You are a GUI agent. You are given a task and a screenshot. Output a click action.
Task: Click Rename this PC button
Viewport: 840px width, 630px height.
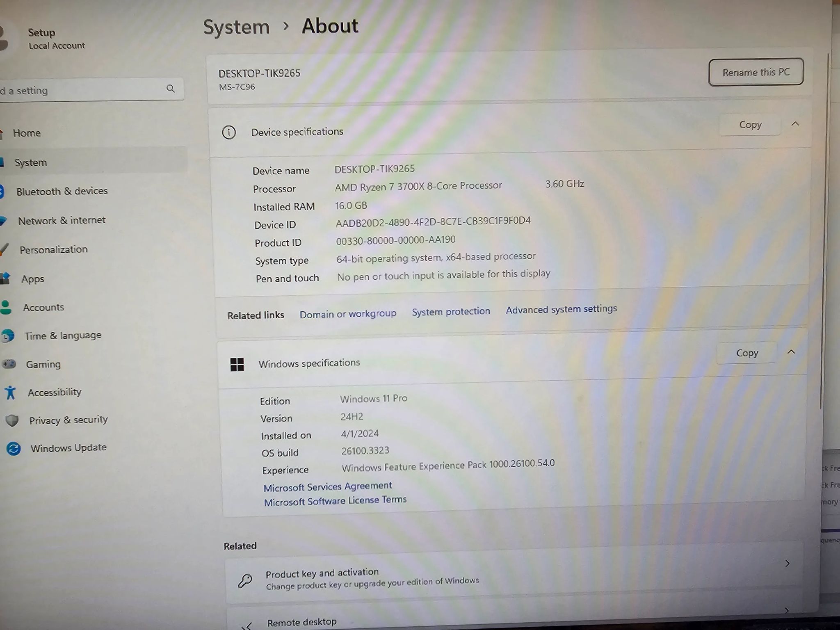[756, 72]
